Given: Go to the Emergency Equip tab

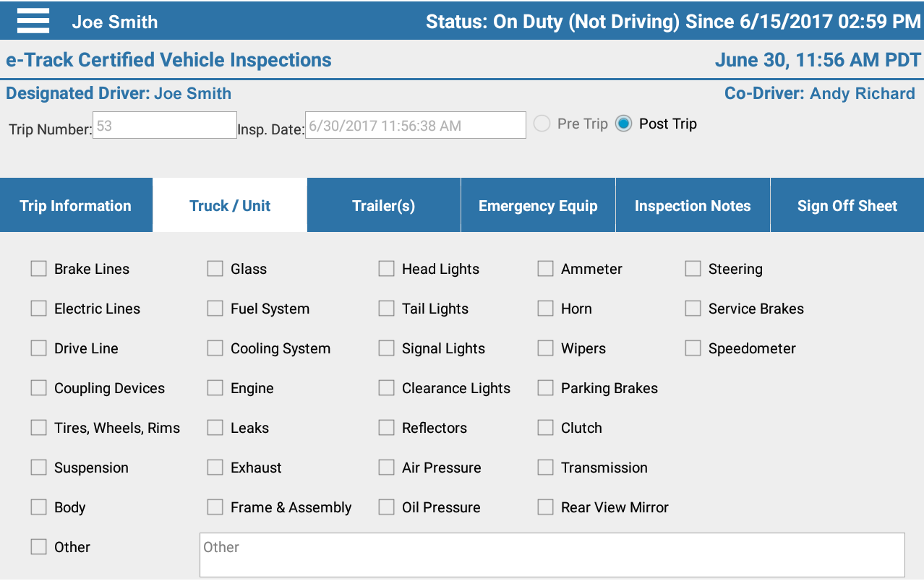Looking at the screenshot, I should click(x=538, y=206).
